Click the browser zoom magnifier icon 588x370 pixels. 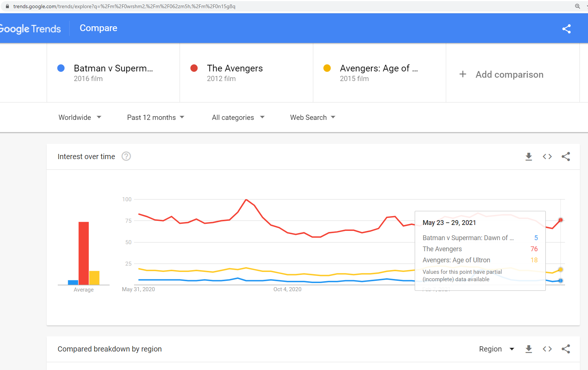tap(577, 6)
